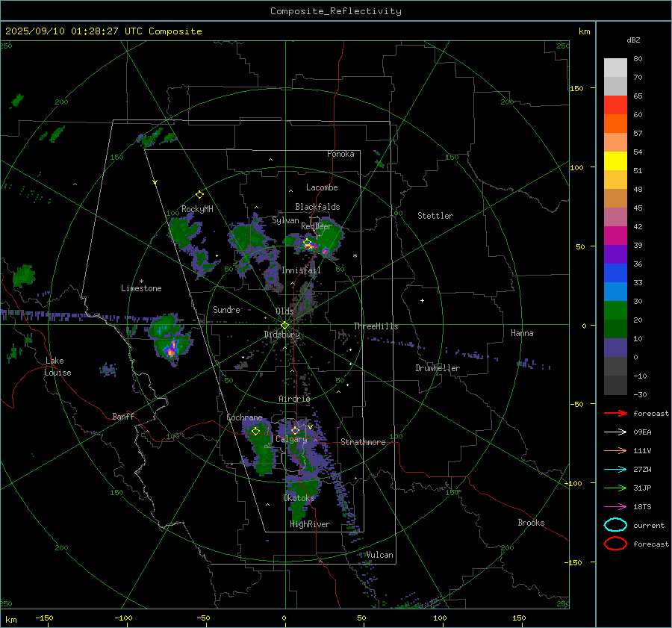This screenshot has width=672, height=628.
Task: Select the red forecast ellipse icon
Action: click(615, 544)
